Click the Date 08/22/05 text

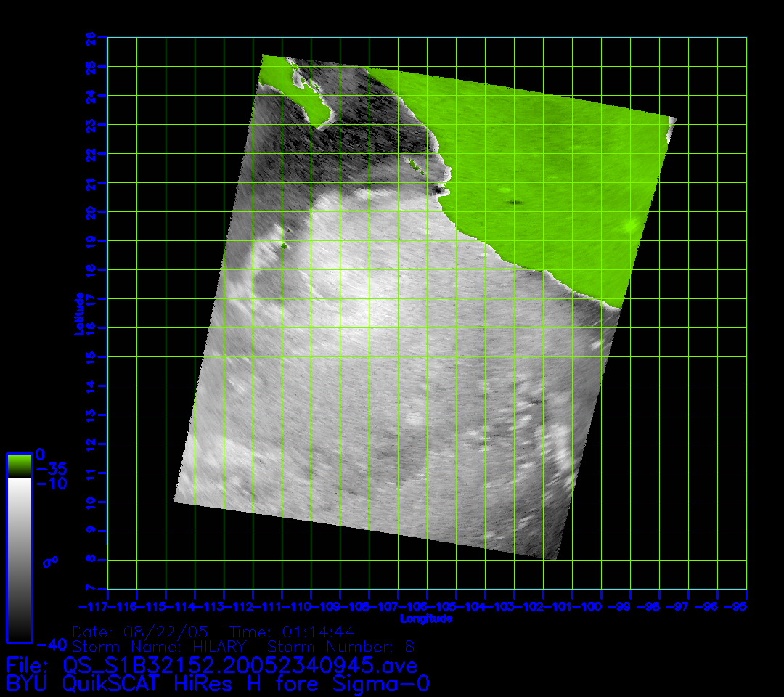pos(139,632)
